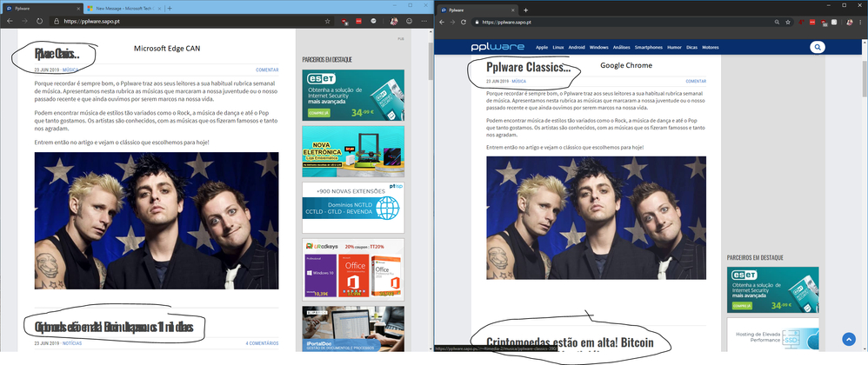Screen dimensions: 868x365
Task: Open the band photo in Edge
Action: 157,221
